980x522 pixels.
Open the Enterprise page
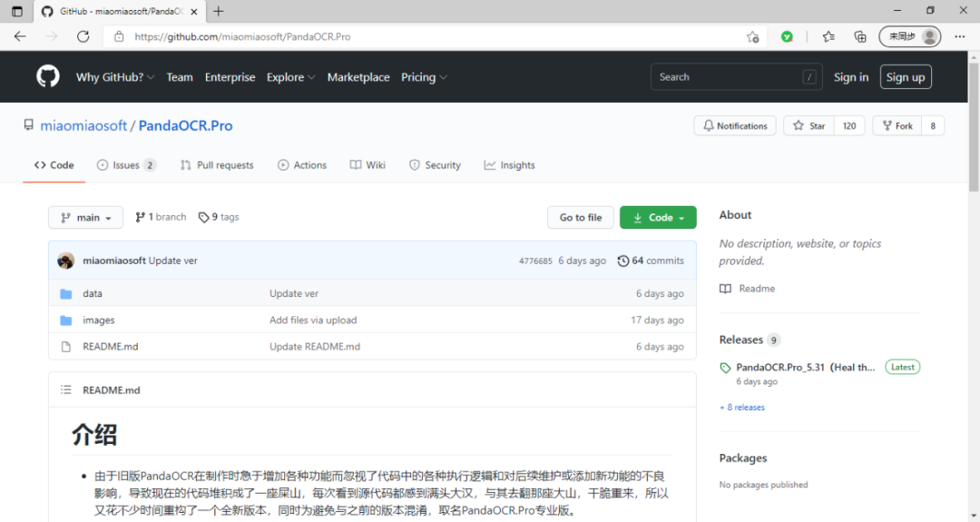pyautogui.click(x=230, y=77)
